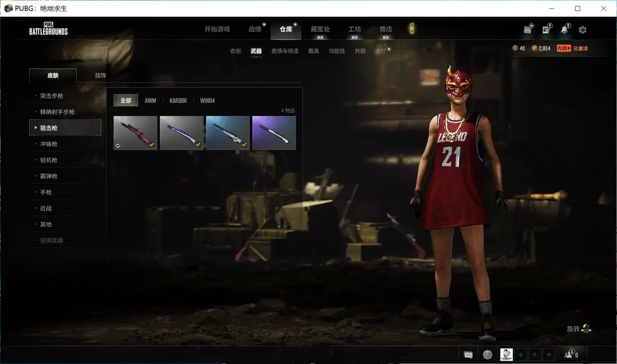Select the blue-purple rifle skin thumbnail

(x=182, y=133)
